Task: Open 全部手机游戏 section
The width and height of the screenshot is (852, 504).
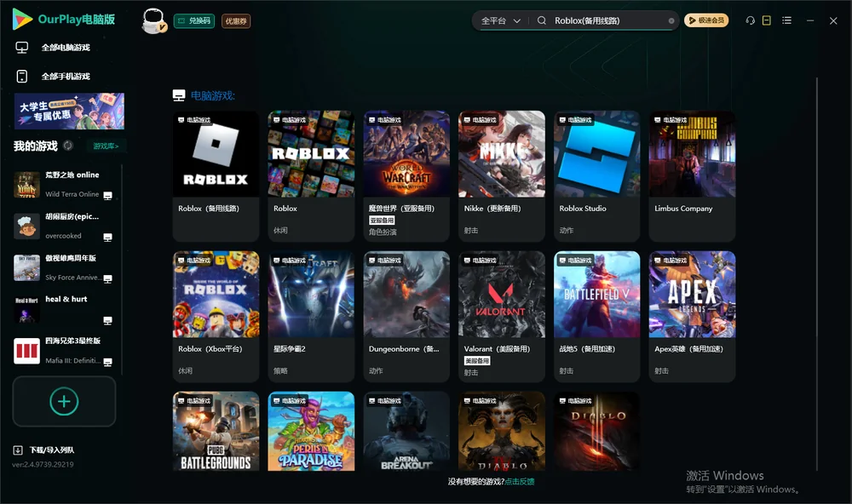Action: coord(66,76)
